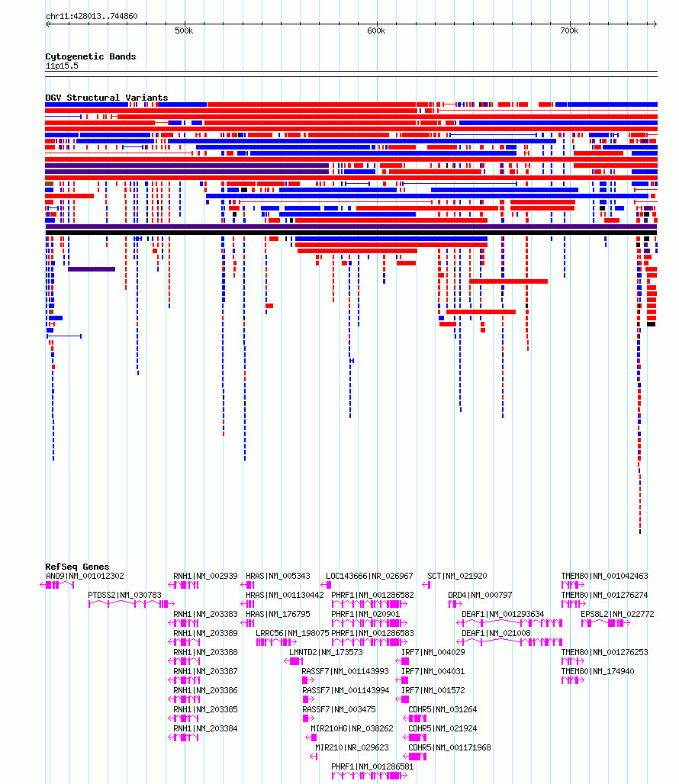Select PHRF1|NM_020901 transcript label

click(365, 614)
